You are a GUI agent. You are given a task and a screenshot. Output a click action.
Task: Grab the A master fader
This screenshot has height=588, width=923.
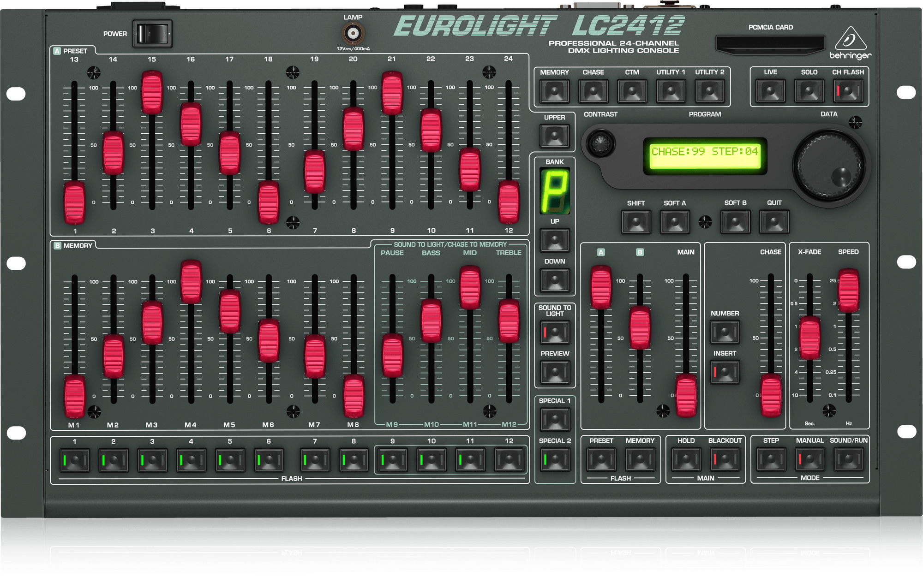(x=601, y=287)
